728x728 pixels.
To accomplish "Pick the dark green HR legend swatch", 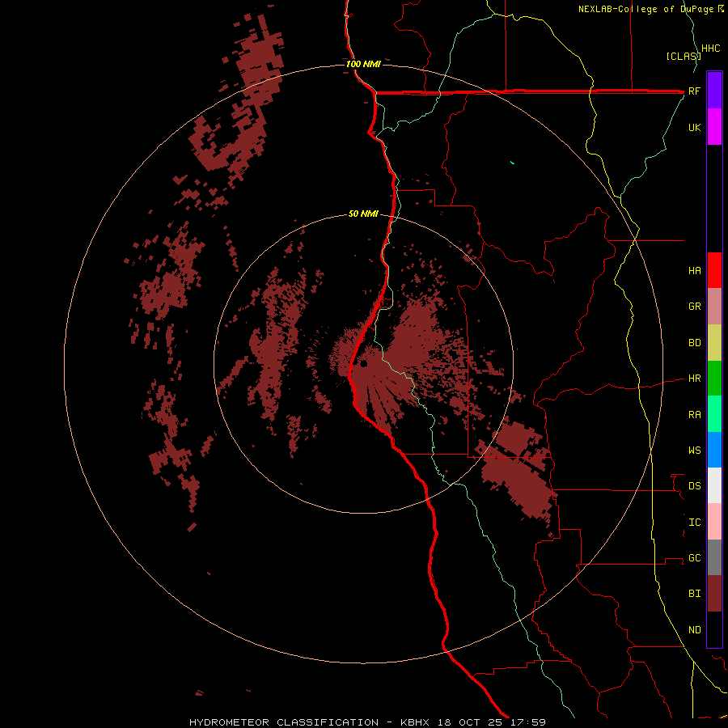I will click(714, 379).
